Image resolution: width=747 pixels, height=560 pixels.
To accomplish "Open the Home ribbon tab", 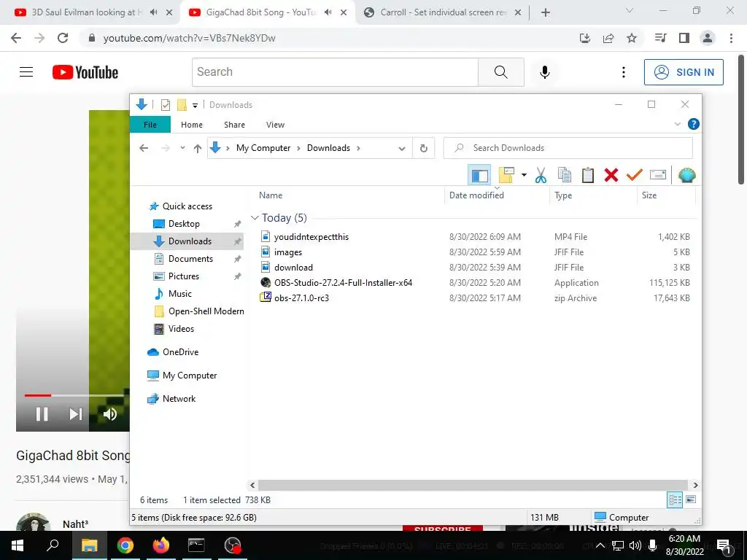I will pos(192,125).
